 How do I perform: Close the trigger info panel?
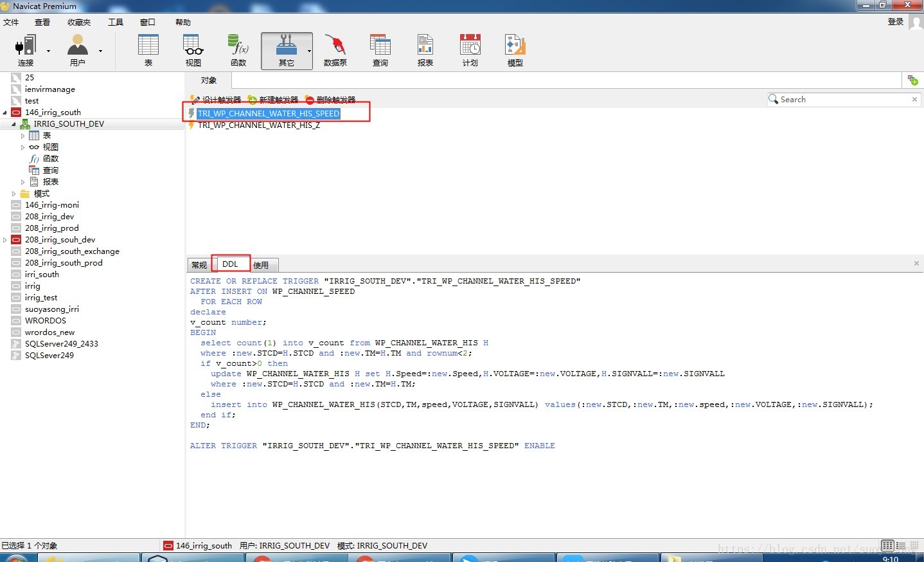916,264
